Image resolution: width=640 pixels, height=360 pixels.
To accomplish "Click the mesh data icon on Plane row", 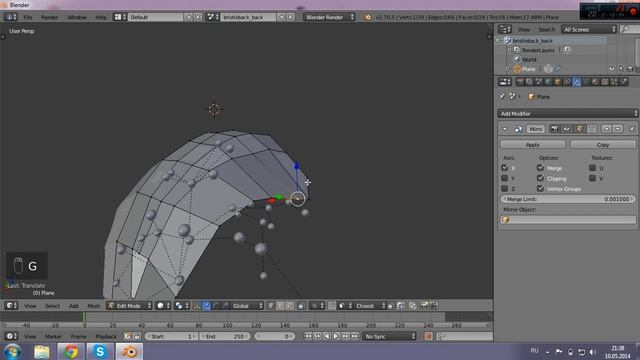I will click(x=548, y=69).
